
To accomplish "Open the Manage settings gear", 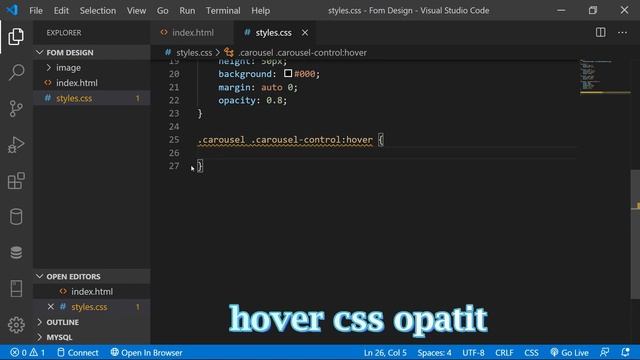I will [16, 325].
